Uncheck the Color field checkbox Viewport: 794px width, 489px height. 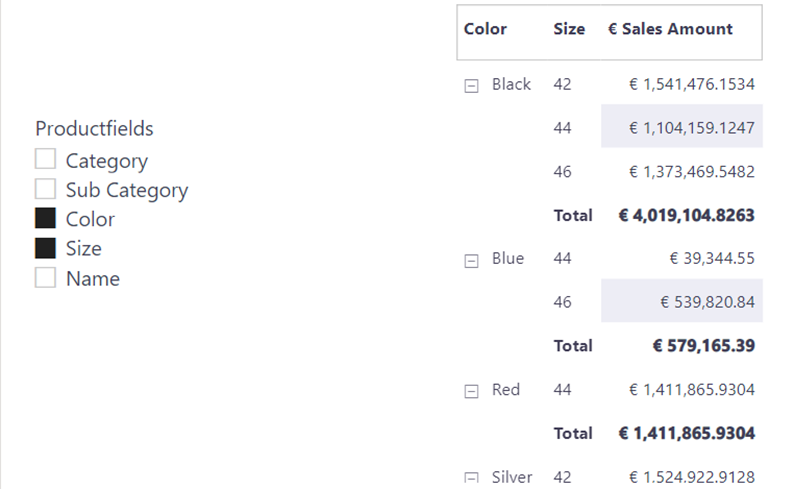45,219
